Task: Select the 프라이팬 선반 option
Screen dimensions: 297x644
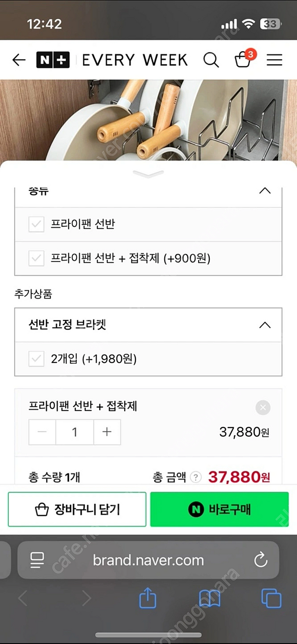Action: 83,224
